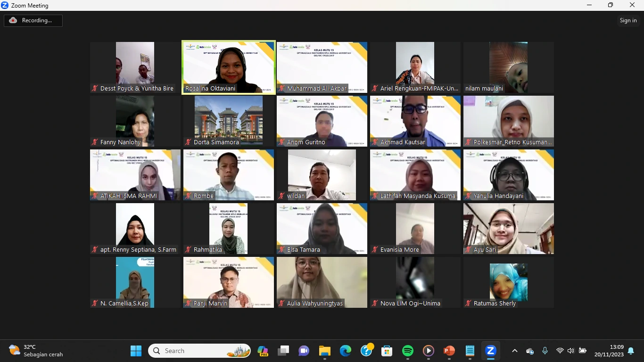Click the red recording cloud icon
The width and height of the screenshot is (644, 362).
(12, 20)
